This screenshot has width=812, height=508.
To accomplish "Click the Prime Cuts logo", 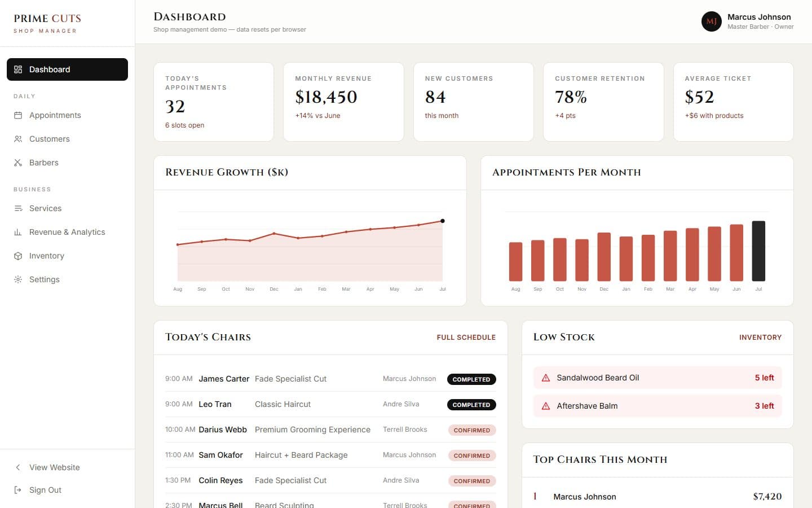I will pos(47,23).
